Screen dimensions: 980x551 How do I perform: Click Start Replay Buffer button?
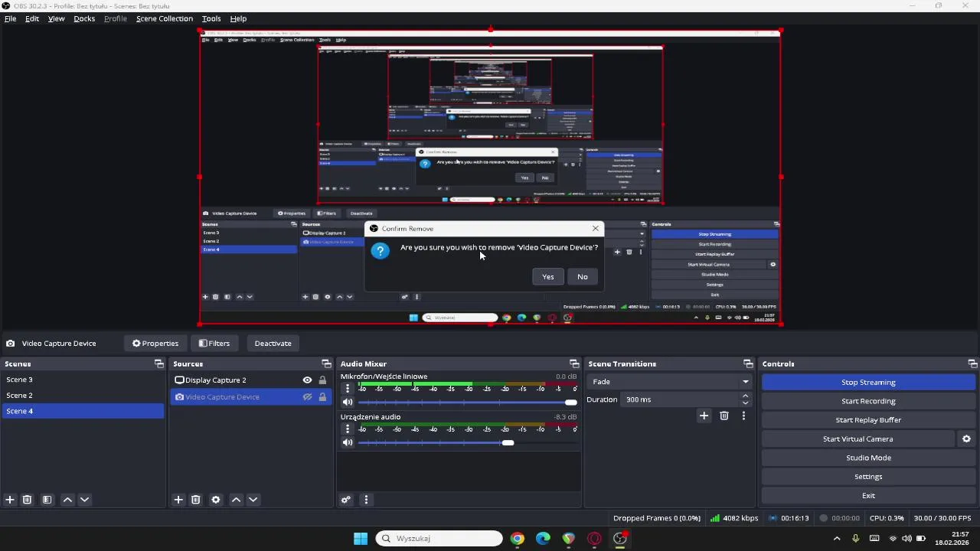868,420
